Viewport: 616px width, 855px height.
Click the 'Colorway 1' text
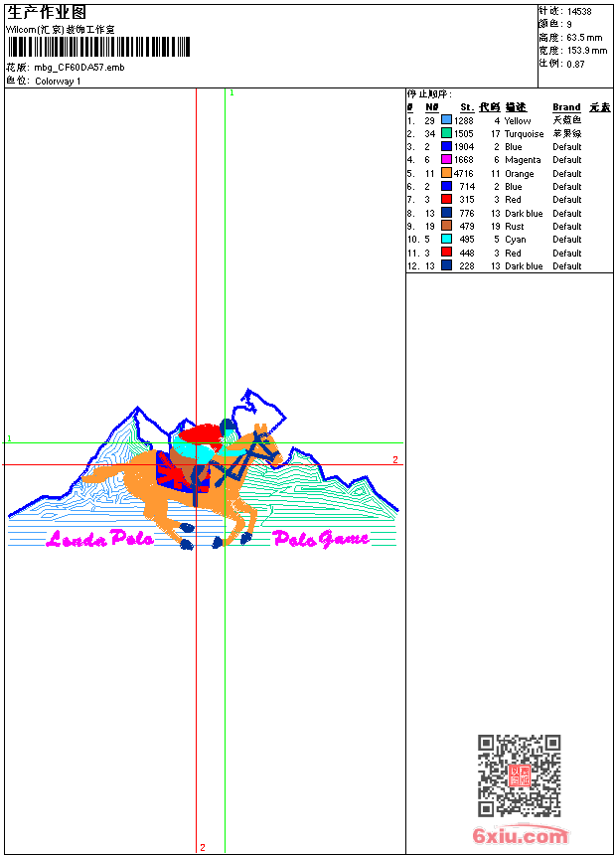[58, 82]
